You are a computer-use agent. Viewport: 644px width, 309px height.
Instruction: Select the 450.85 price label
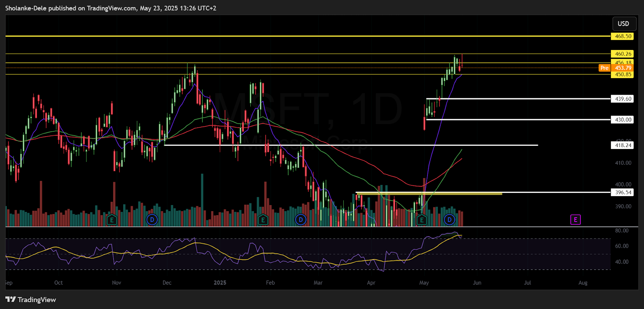pos(622,75)
